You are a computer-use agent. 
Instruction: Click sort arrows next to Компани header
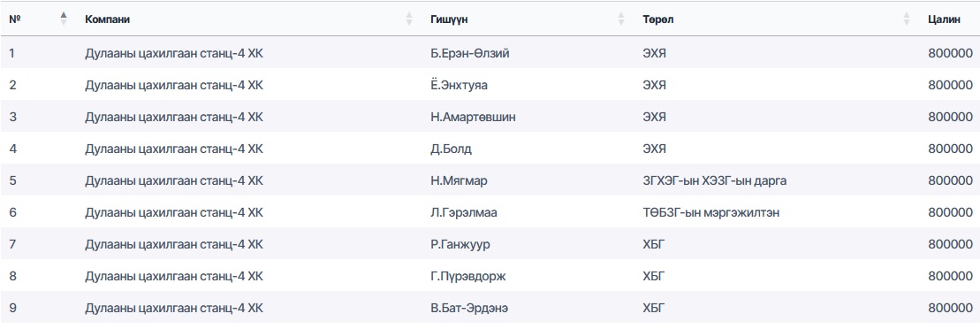tap(409, 19)
